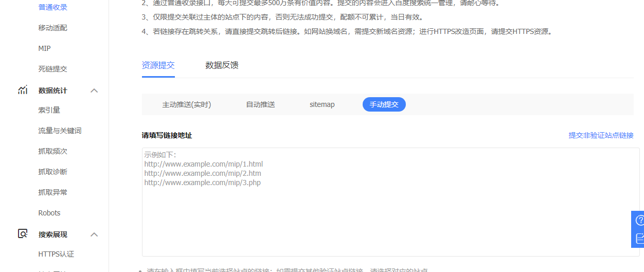Open the Robots sidebar item
Screen dimensions: 644x272
(49, 213)
